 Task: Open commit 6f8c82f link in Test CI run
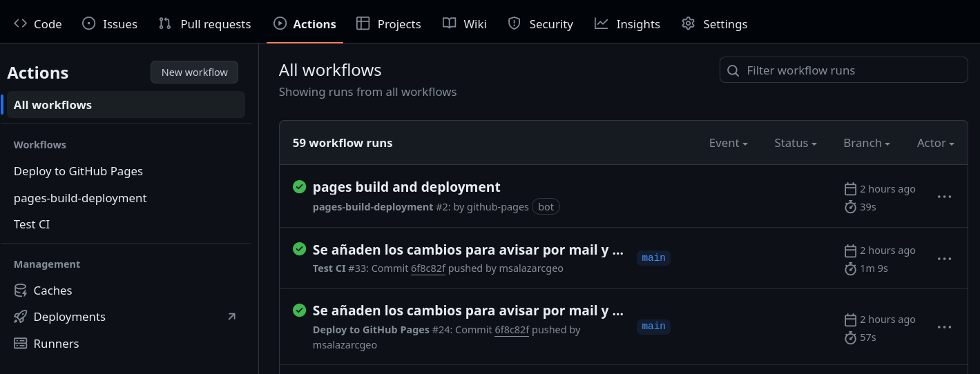[428, 268]
